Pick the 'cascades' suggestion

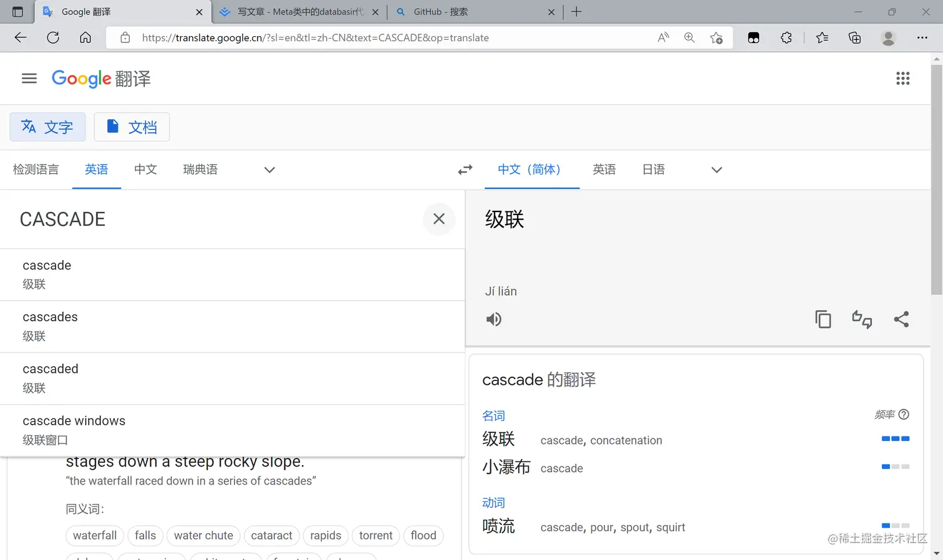232,326
